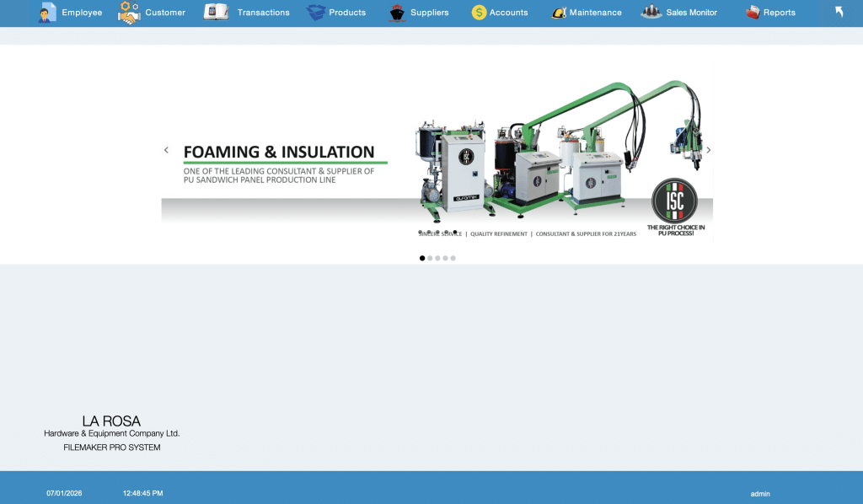Click the Accounts dollar coin icon
The image size is (863, 504).
pyautogui.click(x=479, y=13)
